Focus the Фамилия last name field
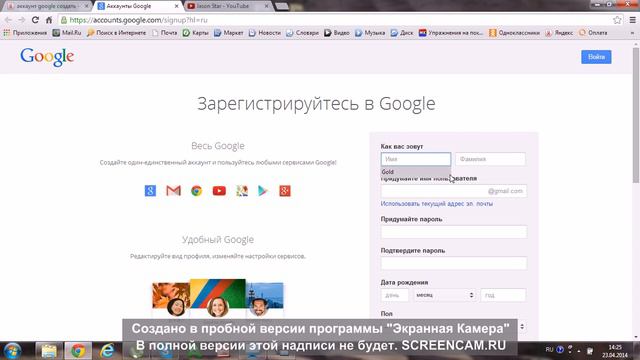 coord(490,159)
